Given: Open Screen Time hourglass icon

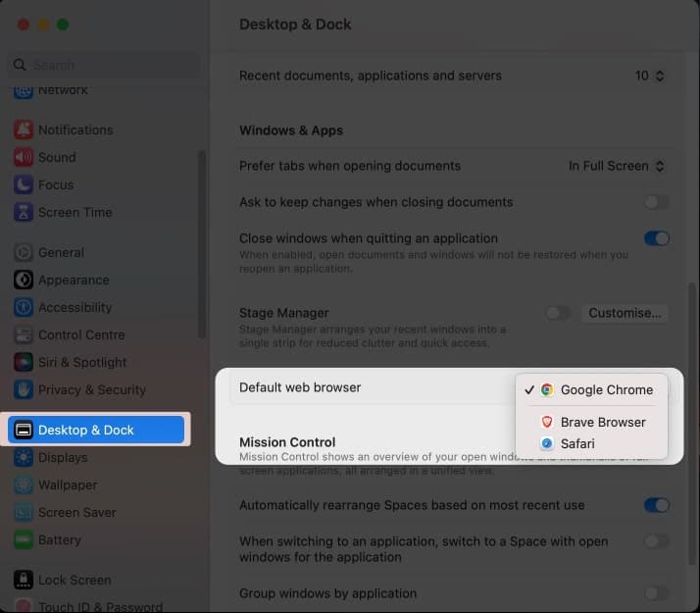Looking at the screenshot, I should [24, 212].
